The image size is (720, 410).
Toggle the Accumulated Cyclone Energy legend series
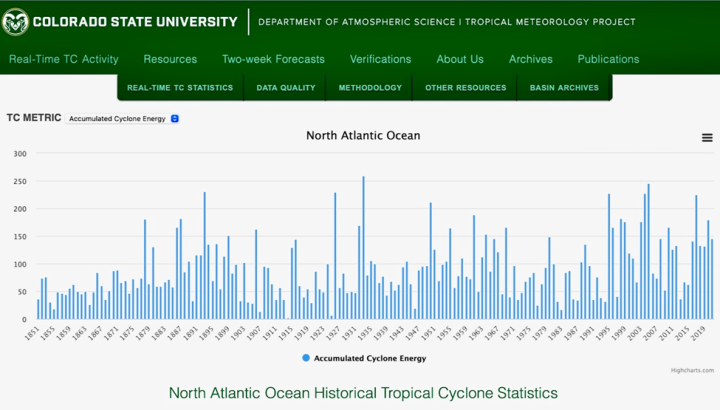coord(369,357)
